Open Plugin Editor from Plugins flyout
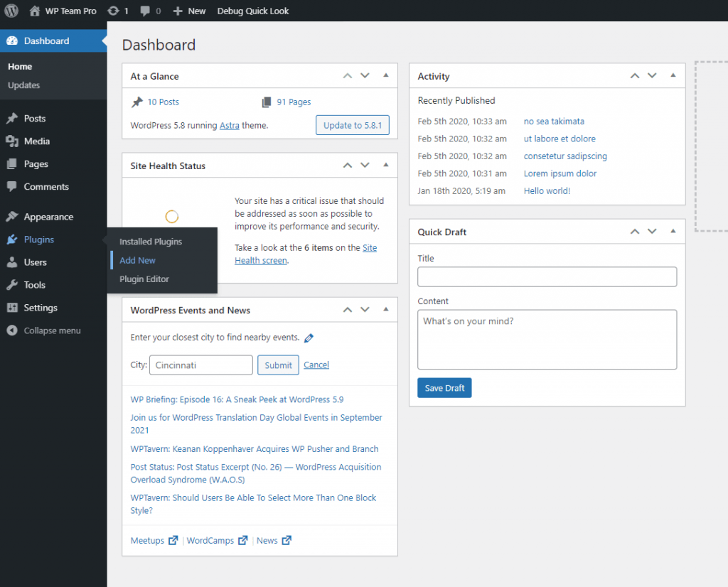728x587 pixels. pos(144,279)
